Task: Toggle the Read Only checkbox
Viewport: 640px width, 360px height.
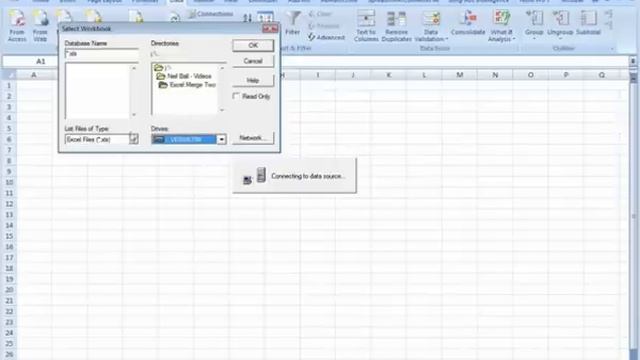Action: 236,96
